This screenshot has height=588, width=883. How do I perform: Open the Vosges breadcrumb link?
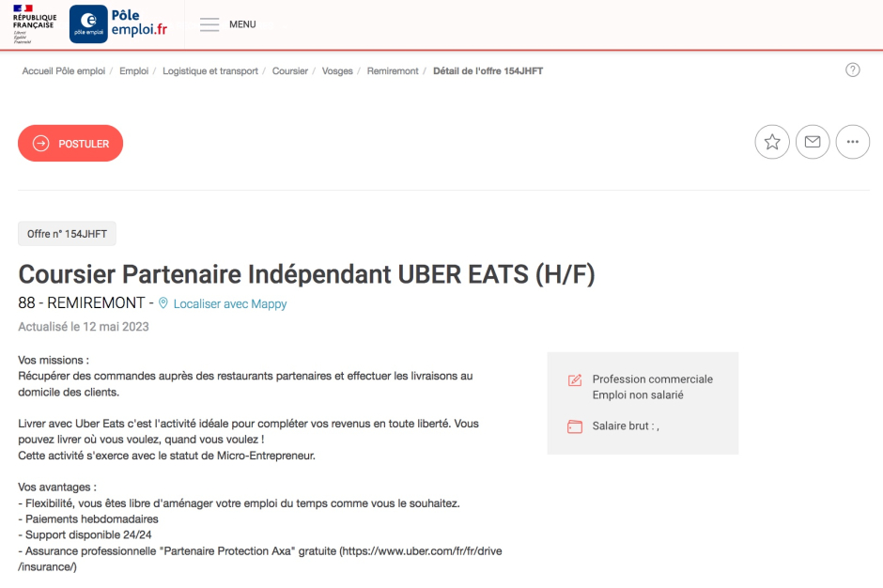(x=337, y=71)
